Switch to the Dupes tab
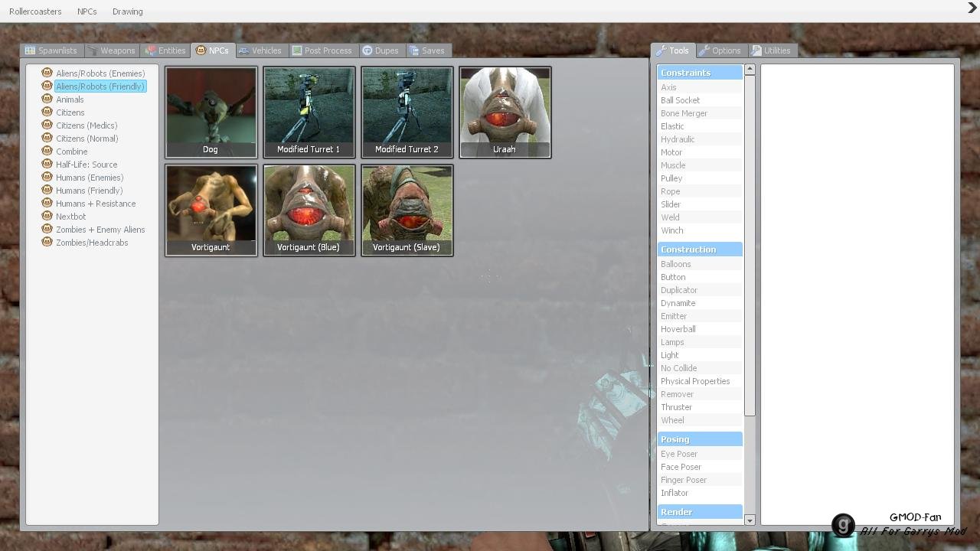Screen dimensions: 980x551 381,51
